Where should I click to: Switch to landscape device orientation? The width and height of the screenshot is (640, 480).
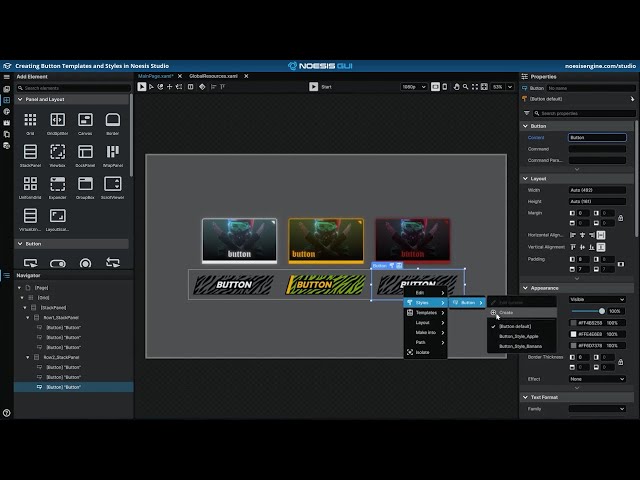435,87
